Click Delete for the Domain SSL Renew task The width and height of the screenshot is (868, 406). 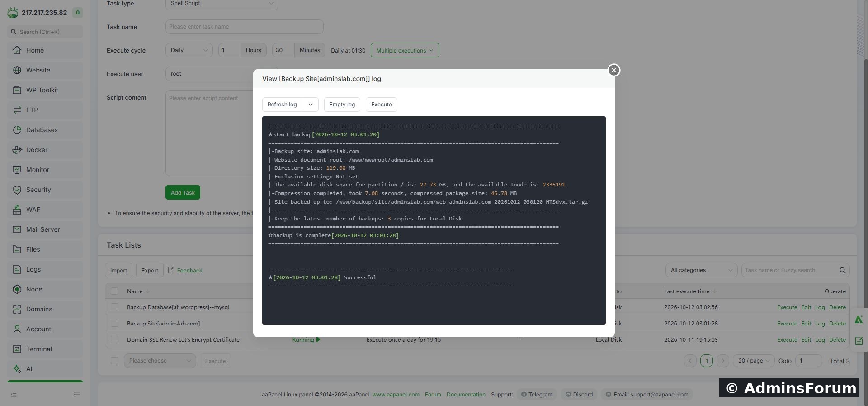point(837,339)
